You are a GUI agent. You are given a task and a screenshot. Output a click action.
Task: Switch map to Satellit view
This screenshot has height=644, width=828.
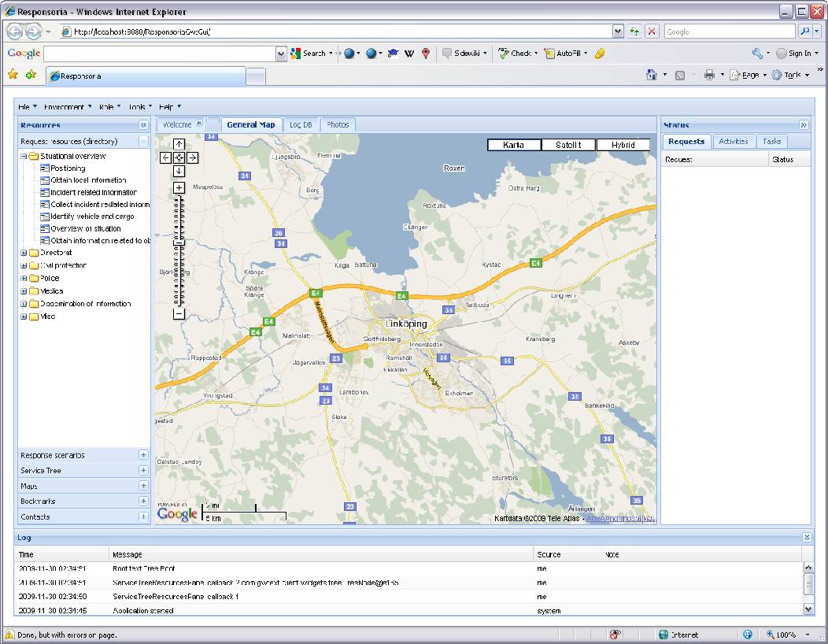568,145
